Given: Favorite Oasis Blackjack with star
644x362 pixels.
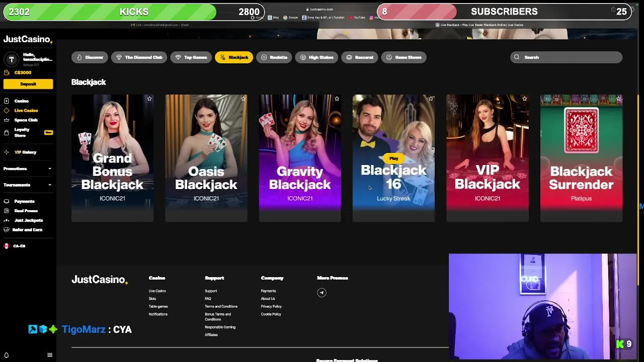Looking at the screenshot, I should [x=243, y=99].
